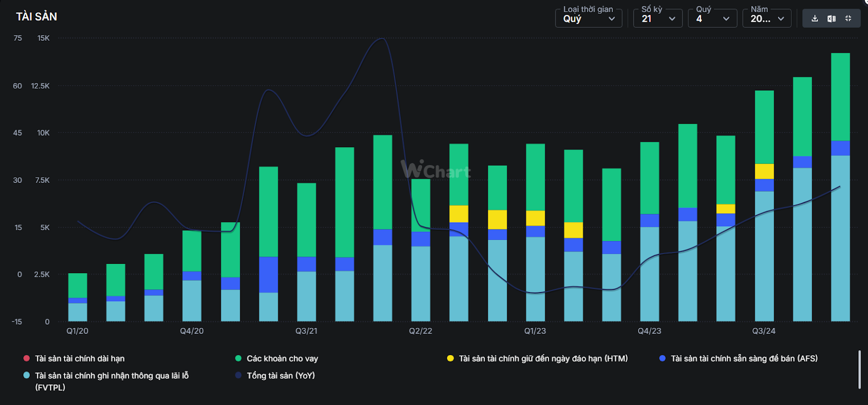
Task: Hide the HTM legend series
Action: point(542,358)
